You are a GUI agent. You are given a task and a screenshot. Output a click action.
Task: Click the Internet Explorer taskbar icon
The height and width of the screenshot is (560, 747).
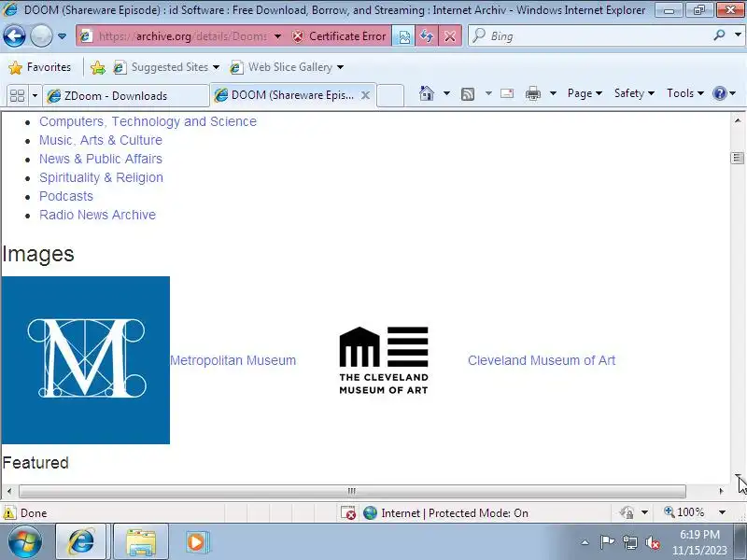tap(81, 542)
